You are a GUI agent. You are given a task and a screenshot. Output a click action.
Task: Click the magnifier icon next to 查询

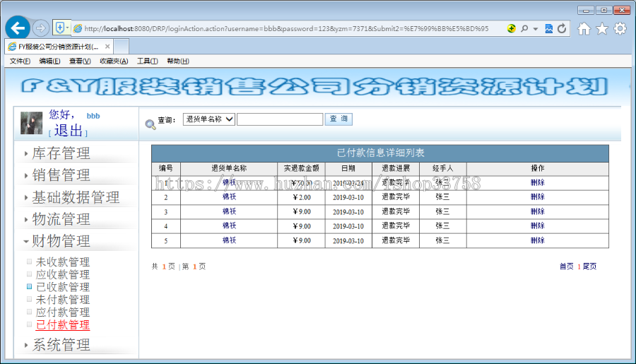pyautogui.click(x=150, y=124)
